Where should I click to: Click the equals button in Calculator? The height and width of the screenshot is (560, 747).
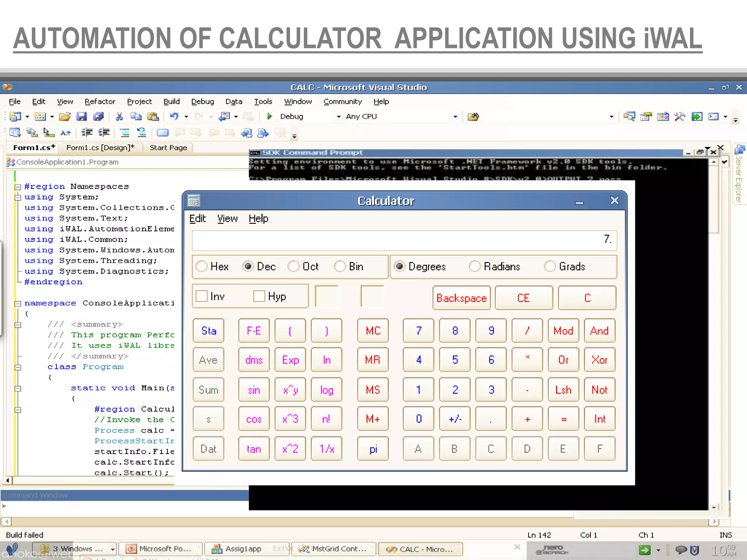click(x=564, y=419)
